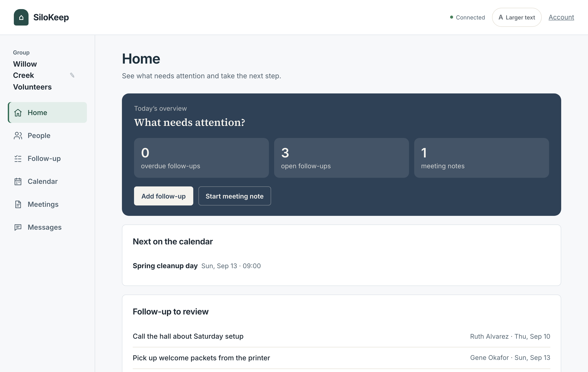Click the Home house icon in sidebar
The image size is (588, 372).
pyautogui.click(x=18, y=113)
